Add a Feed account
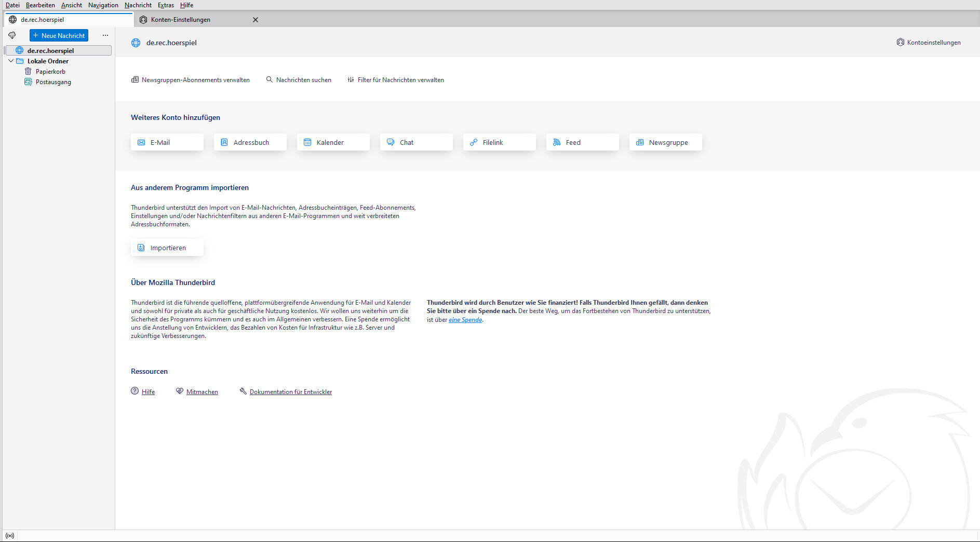 (x=583, y=142)
